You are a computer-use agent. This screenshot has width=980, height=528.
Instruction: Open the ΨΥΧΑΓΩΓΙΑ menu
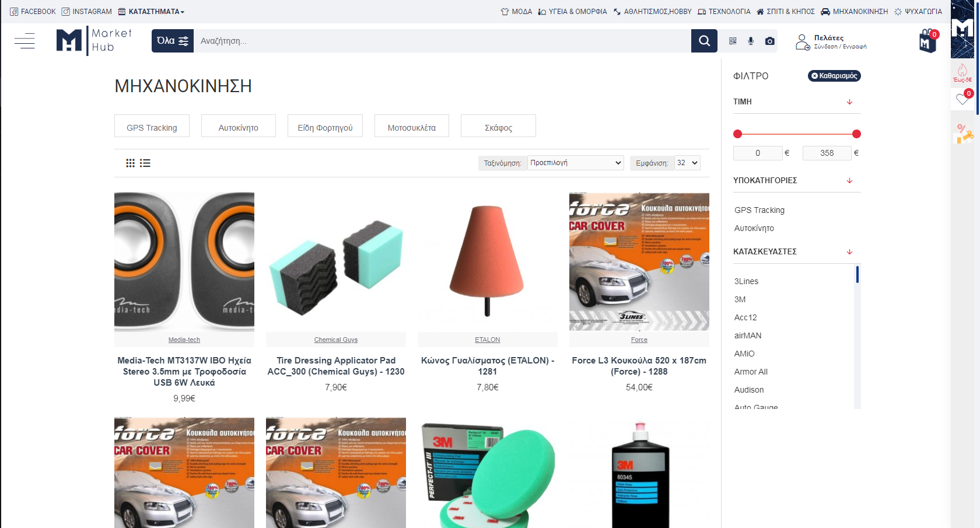point(918,12)
